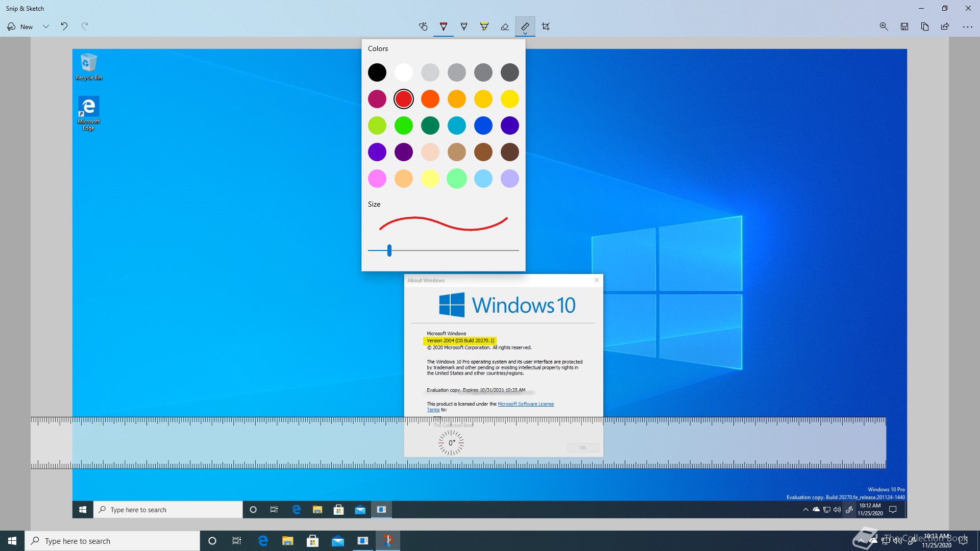Screen dimensions: 980x551
Task: Pick the pastel mint green swatch
Action: tap(457, 179)
